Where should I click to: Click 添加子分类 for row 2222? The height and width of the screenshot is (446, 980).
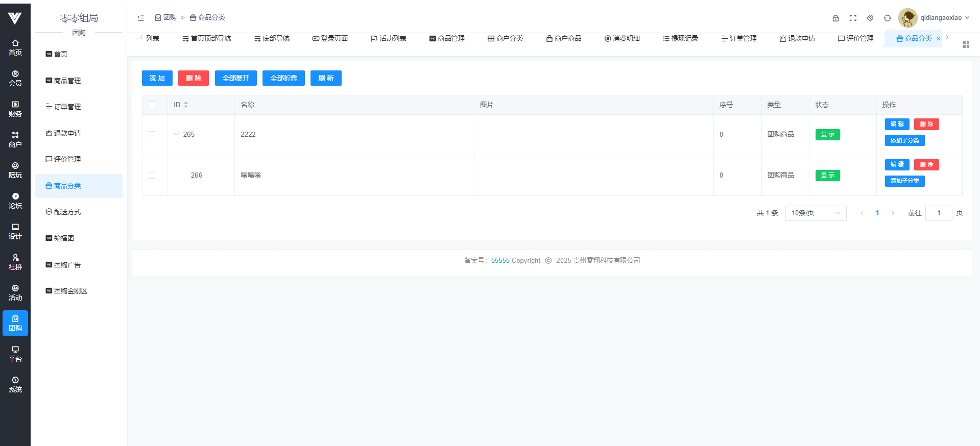click(904, 140)
